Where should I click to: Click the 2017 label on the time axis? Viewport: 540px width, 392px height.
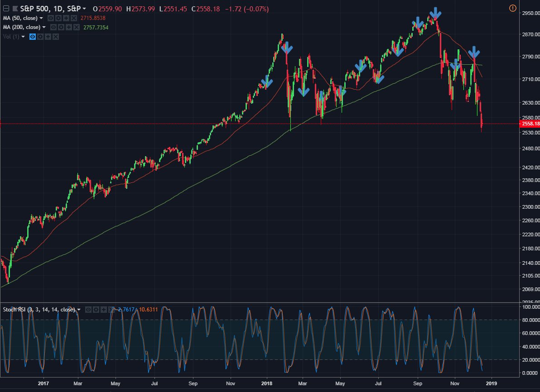pos(43,383)
